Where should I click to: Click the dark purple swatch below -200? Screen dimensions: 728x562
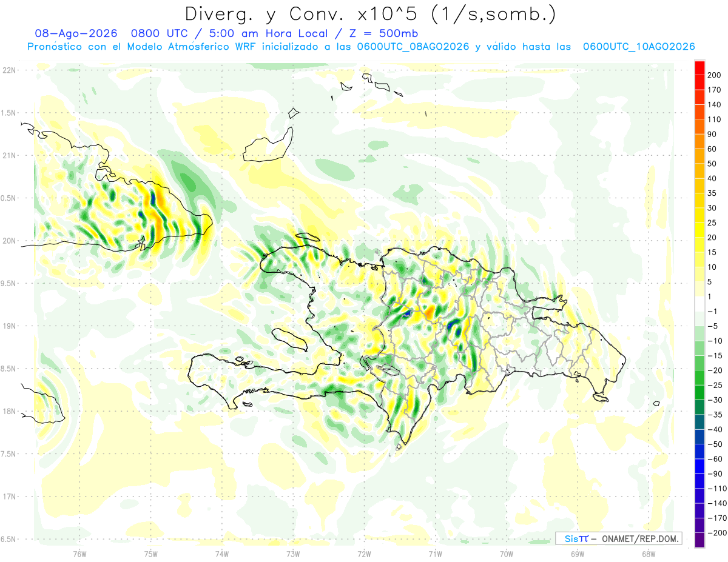coord(699,540)
